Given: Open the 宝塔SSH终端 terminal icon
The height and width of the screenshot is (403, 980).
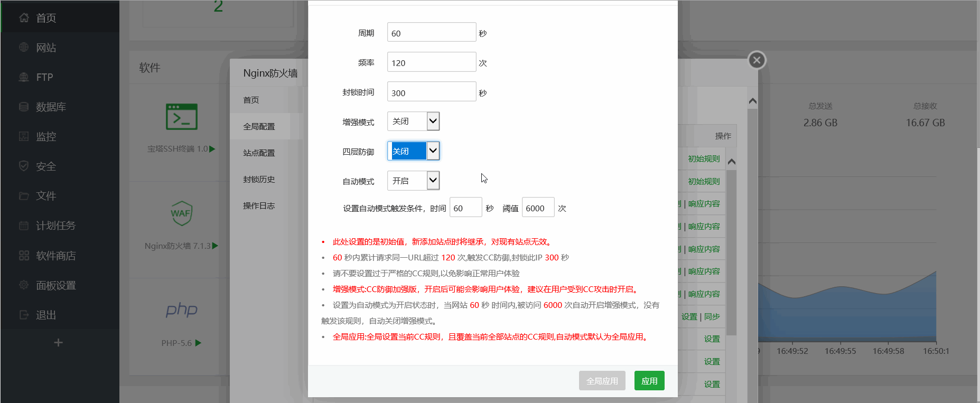Looking at the screenshot, I should (x=182, y=117).
